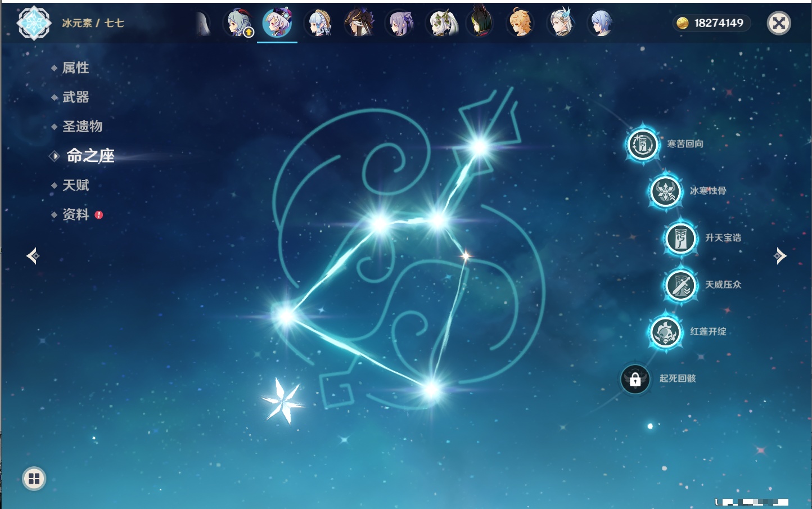Click the leftmost bright constellation star

[x=286, y=316]
